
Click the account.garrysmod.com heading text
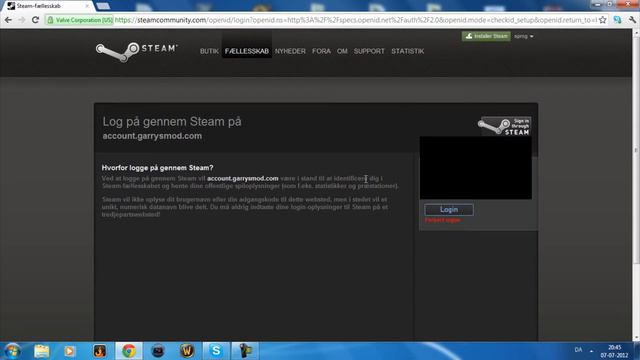pyautogui.click(x=152, y=136)
